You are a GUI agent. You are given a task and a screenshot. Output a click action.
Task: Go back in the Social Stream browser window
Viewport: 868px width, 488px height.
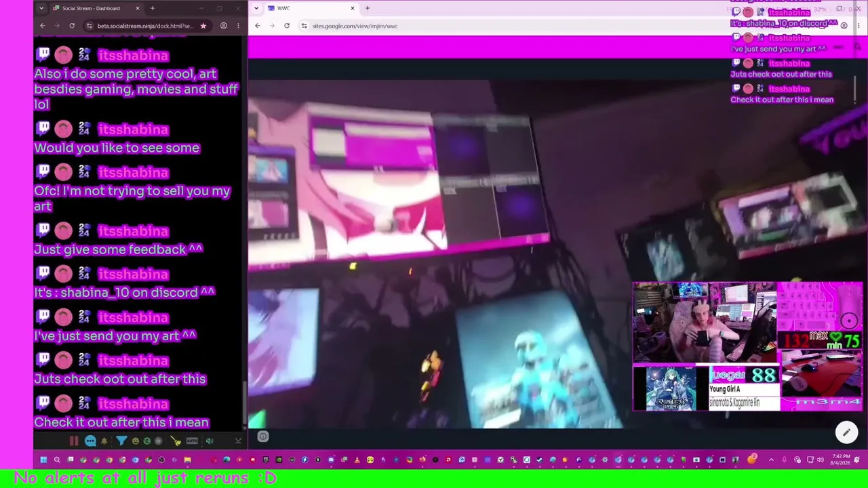(43, 26)
